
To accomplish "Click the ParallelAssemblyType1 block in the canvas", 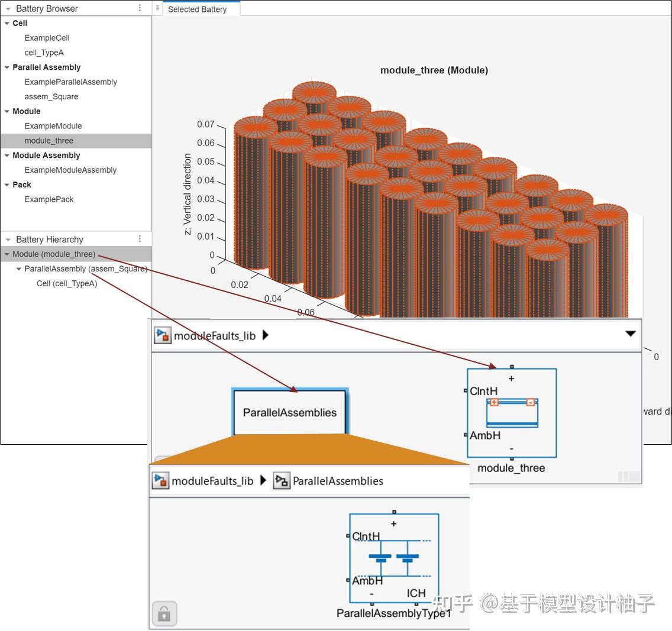I will (393, 556).
